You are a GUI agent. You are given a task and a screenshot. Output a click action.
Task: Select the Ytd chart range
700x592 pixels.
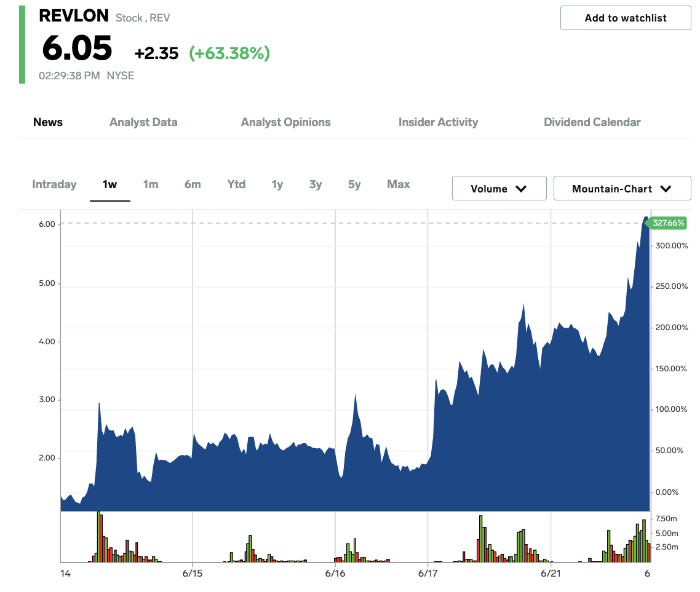tap(236, 184)
